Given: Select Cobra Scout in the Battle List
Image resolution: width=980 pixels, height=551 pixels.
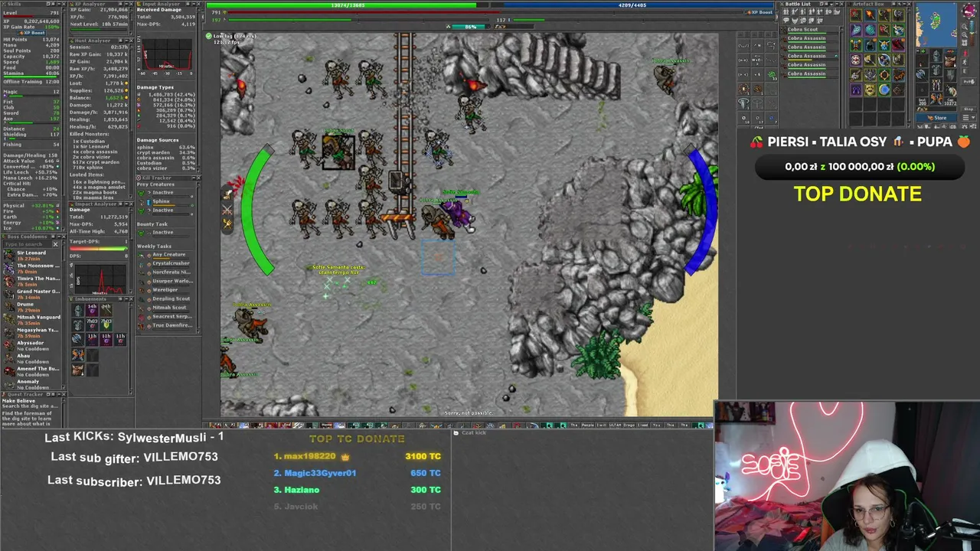Looking at the screenshot, I should tap(808, 30).
